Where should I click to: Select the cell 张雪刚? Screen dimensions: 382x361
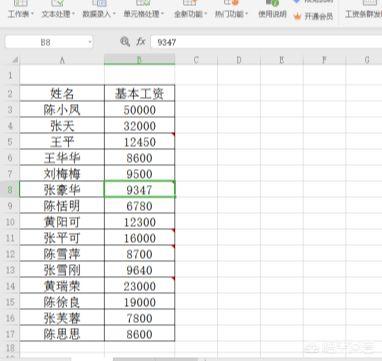[x=62, y=269]
